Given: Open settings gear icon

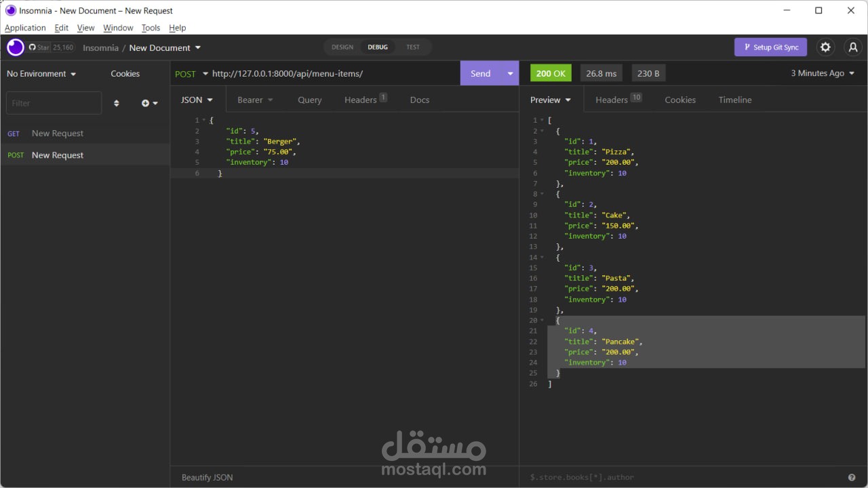Looking at the screenshot, I should coord(825,47).
